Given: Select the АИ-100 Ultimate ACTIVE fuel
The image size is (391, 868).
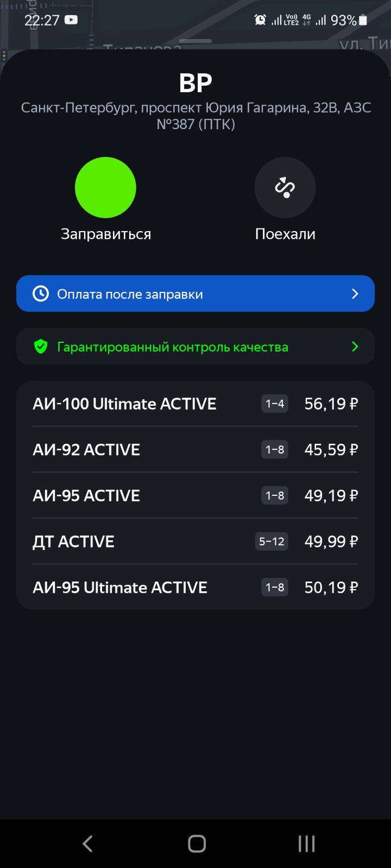Looking at the screenshot, I should pyautogui.click(x=195, y=404).
